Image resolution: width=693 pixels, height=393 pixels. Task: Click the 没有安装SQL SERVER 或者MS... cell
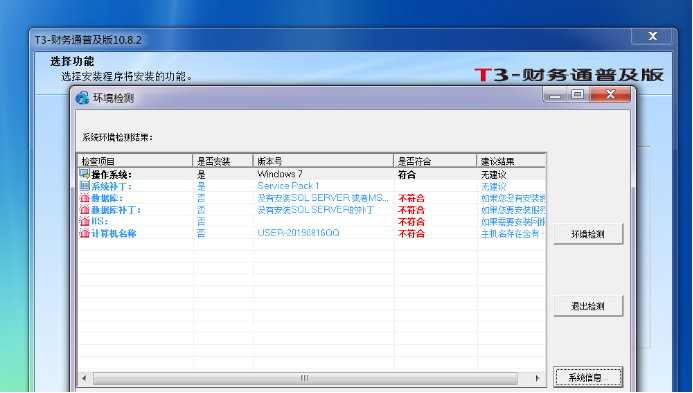click(x=323, y=198)
